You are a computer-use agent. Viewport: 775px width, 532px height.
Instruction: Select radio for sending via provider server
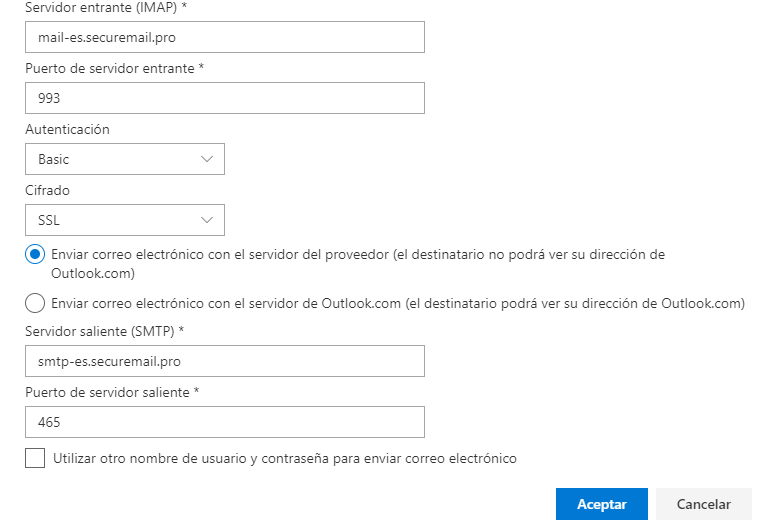pyautogui.click(x=35, y=254)
